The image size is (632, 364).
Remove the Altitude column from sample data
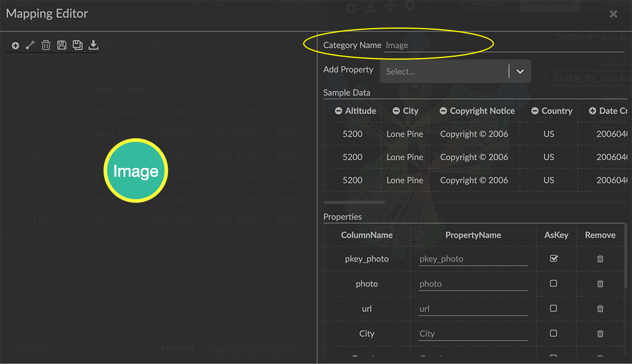click(338, 111)
